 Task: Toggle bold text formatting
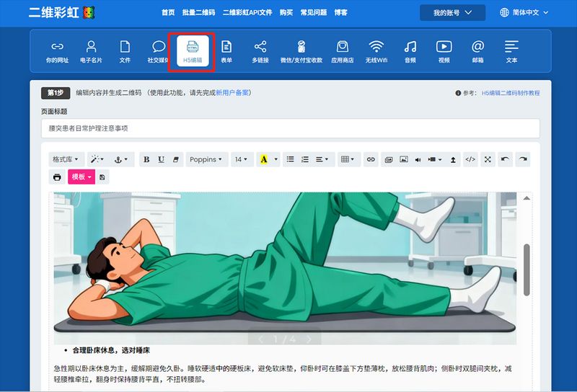click(146, 159)
